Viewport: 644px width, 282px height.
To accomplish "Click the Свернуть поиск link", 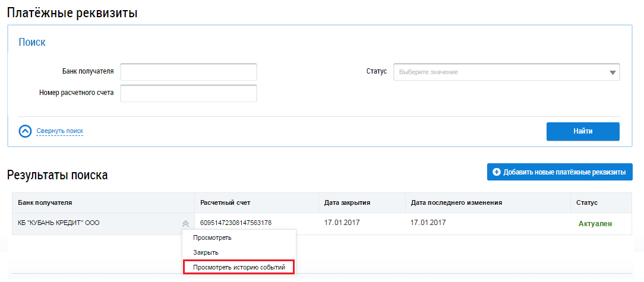I will [x=59, y=131].
